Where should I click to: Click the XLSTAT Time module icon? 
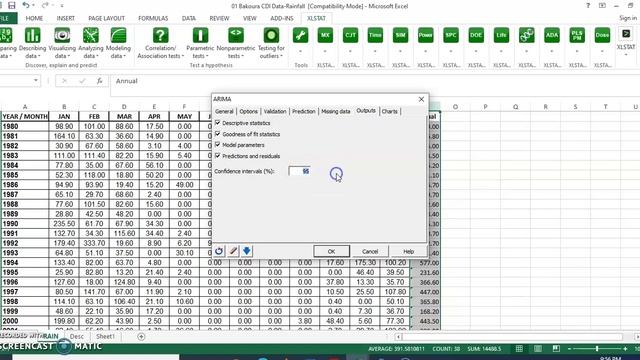(x=375, y=36)
